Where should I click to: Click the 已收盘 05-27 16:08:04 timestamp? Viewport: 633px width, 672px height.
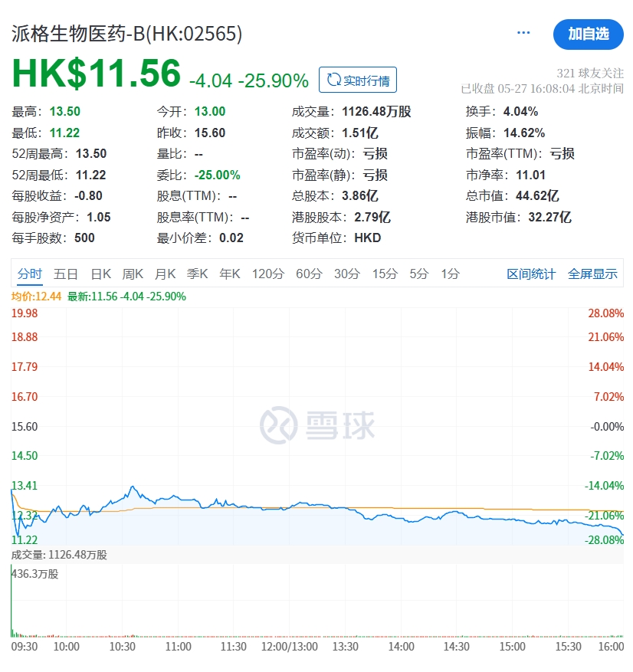click(x=542, y=89)
